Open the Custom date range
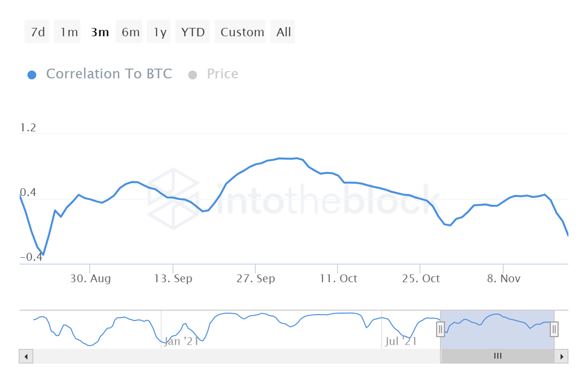 click(242, 32)
